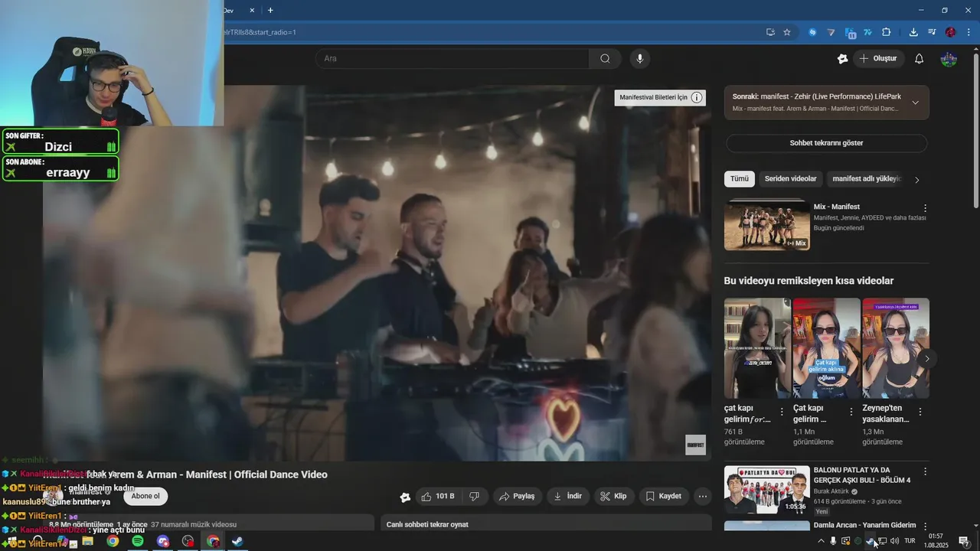Open Chrome three-dot menu
The height and width of the screenshot is (551, 980).
[x=969, y=32]
